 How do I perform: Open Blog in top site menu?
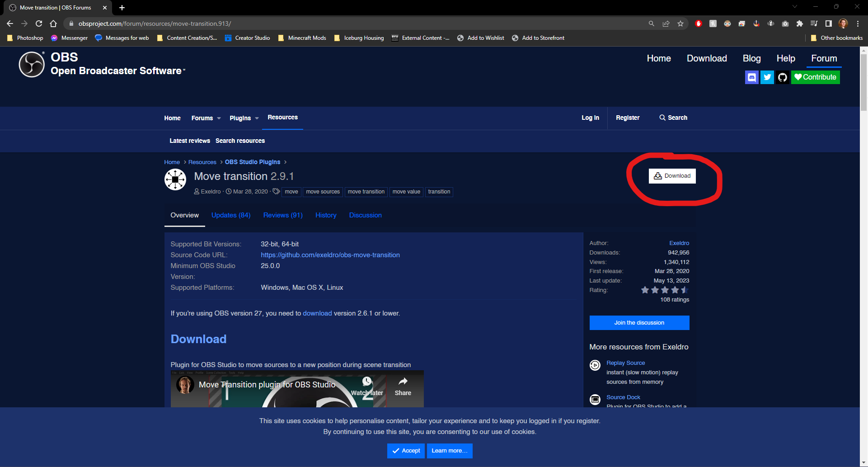(x=752, y=58)
